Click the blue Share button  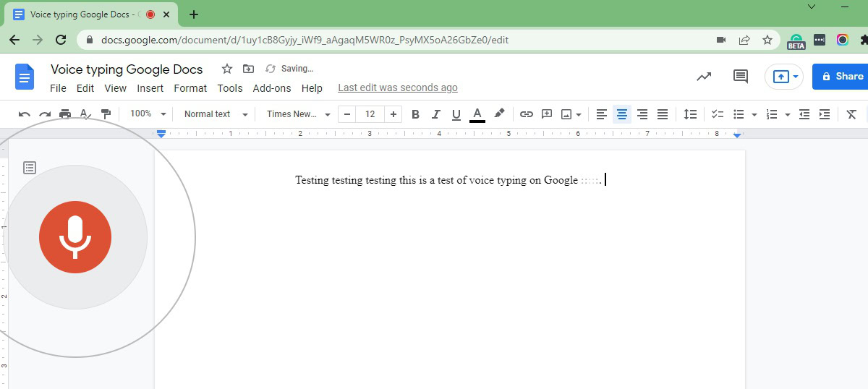[841, 76]
